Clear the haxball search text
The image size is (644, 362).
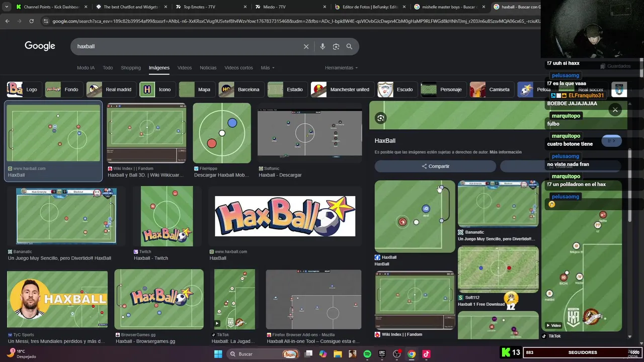coord(306,46)
